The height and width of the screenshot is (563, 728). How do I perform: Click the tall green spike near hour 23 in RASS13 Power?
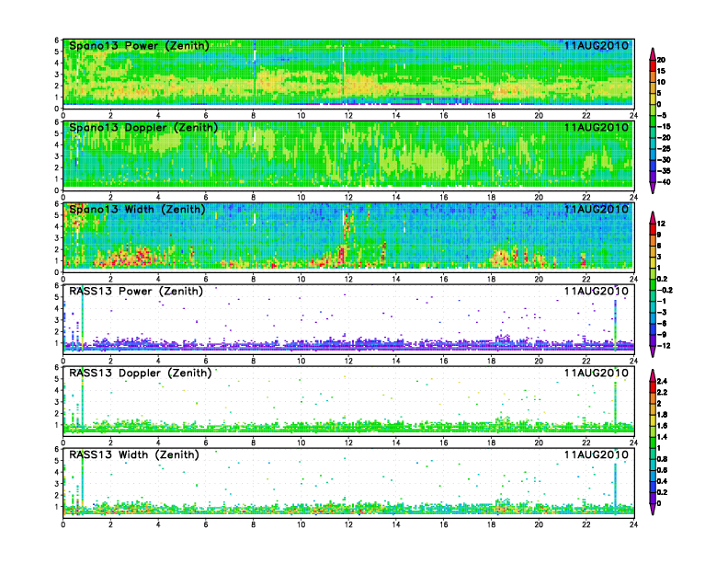coord(615,325)
